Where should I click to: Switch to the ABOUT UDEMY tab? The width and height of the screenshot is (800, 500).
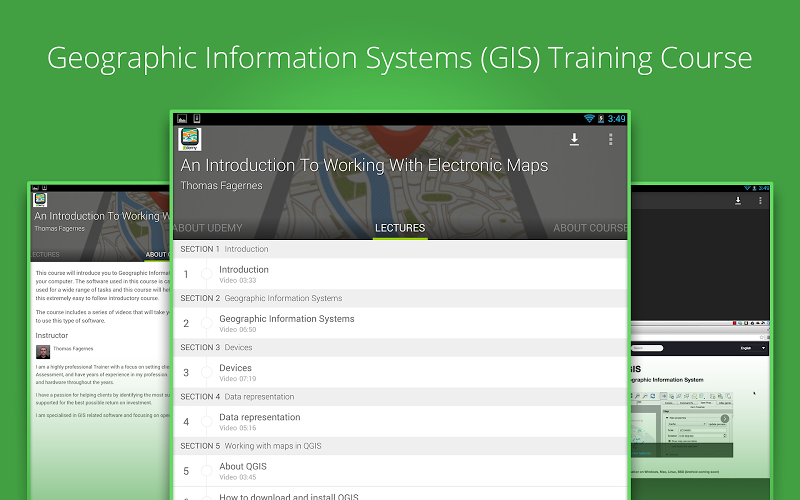click(x=207, y=228)
